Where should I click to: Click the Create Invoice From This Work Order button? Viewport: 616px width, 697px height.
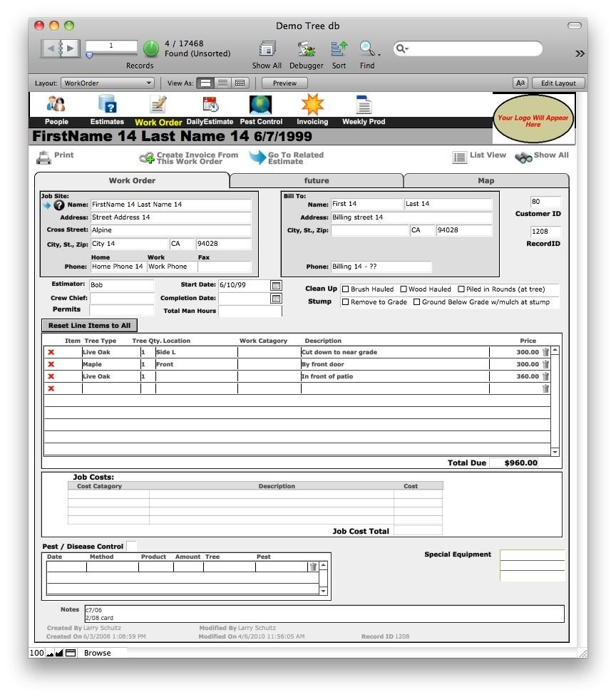(190, 157)
